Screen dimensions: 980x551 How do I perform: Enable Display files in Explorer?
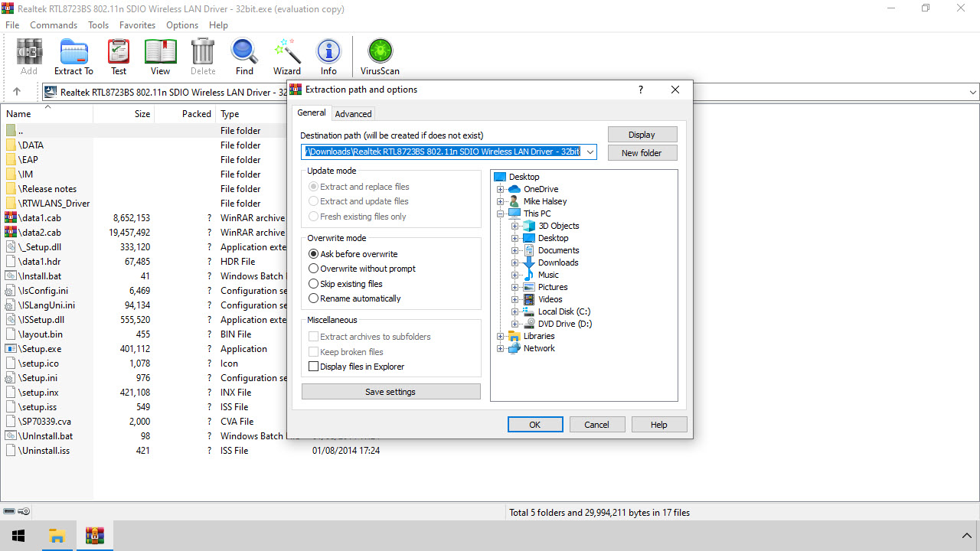tap(356, 367)
